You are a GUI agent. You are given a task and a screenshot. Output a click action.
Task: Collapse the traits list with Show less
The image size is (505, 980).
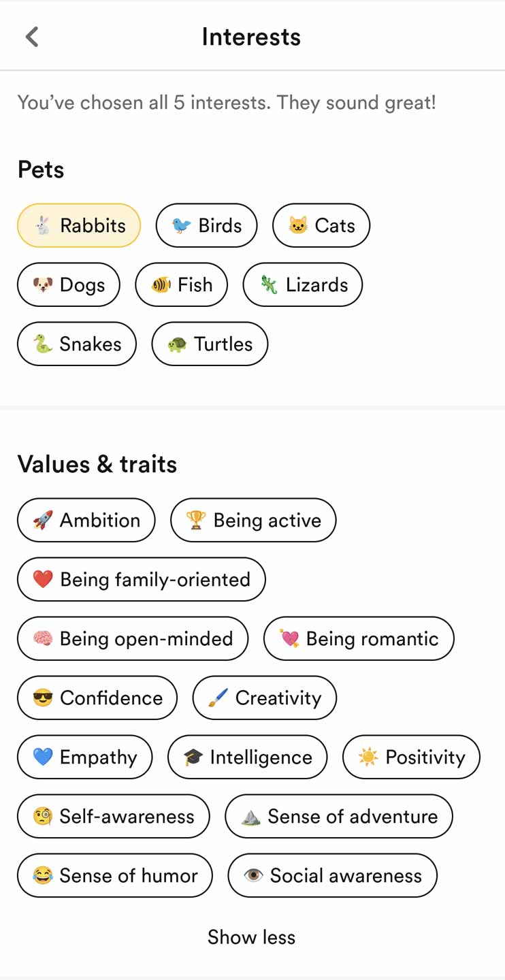point(252,937)
